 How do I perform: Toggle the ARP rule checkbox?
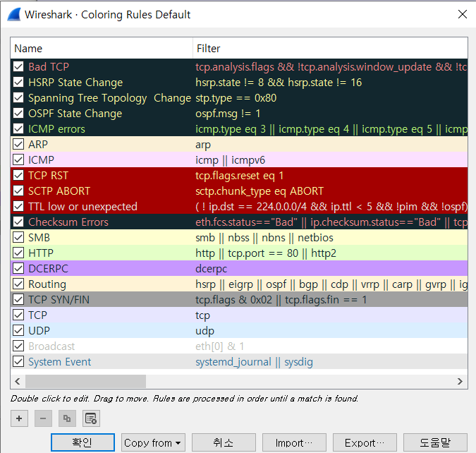tap(18, 144)
